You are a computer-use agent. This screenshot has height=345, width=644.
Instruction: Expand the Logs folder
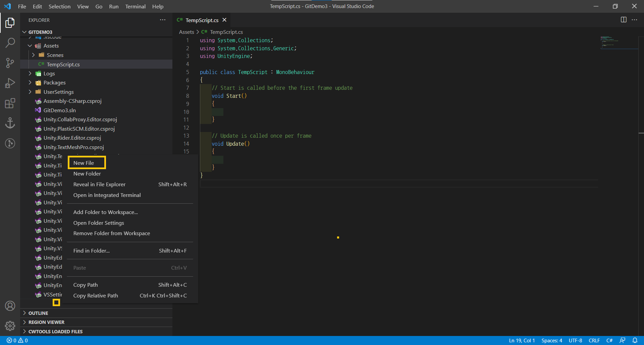(x=30, y=73)
